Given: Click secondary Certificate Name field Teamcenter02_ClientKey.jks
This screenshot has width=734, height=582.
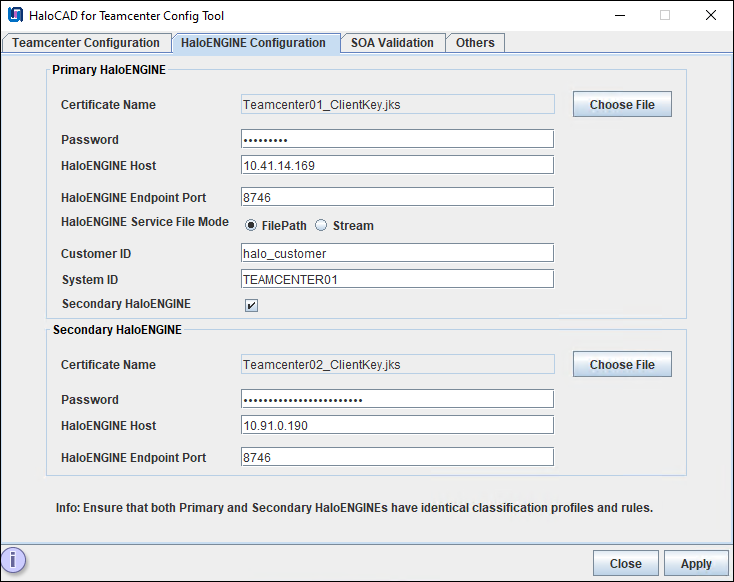Looking at the screenshot, I should 398,364.
